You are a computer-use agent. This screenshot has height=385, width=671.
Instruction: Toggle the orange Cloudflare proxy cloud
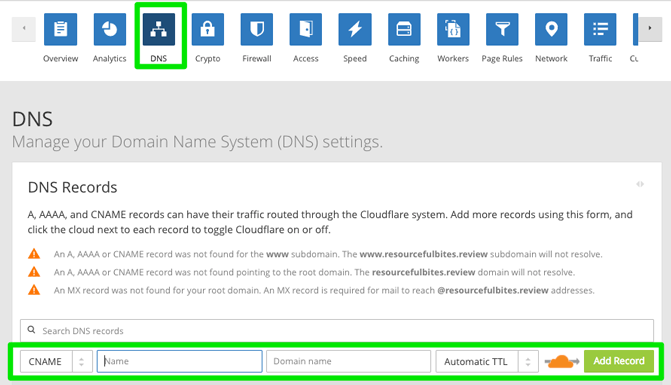point(561,361)
